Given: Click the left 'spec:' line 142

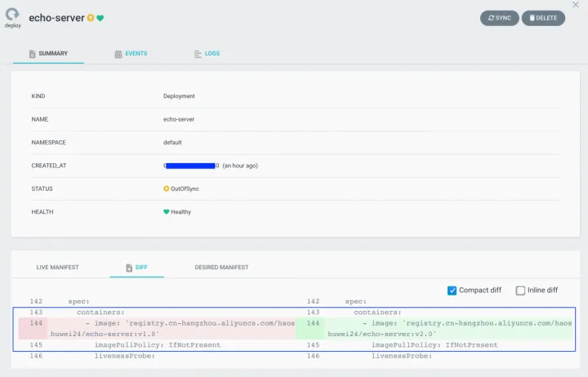Looking at the screenshot, I should click(78, 301).
